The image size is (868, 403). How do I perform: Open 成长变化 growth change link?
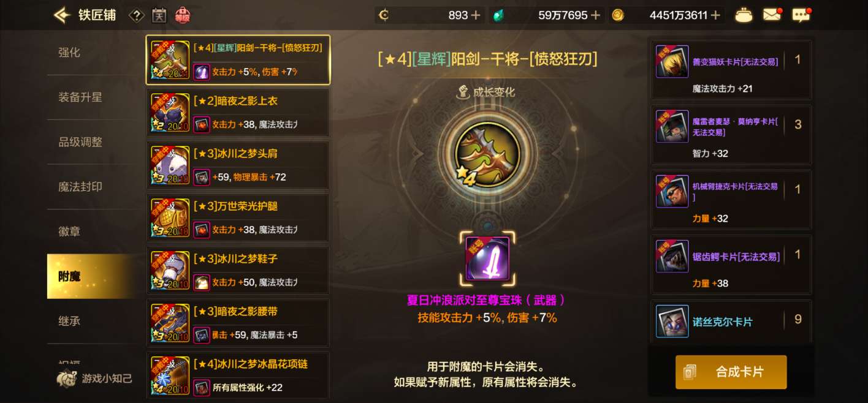pos(487,92)
